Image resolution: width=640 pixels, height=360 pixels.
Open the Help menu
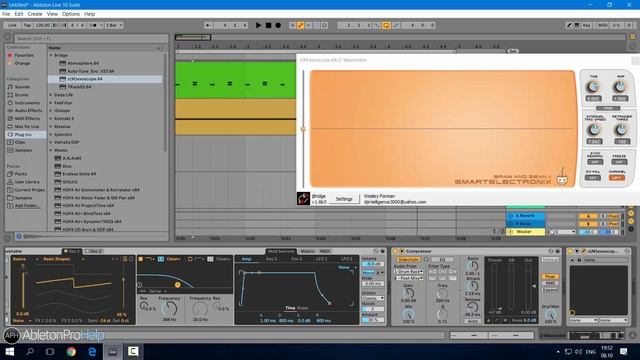pyautogui.click(x=89, y=14)
